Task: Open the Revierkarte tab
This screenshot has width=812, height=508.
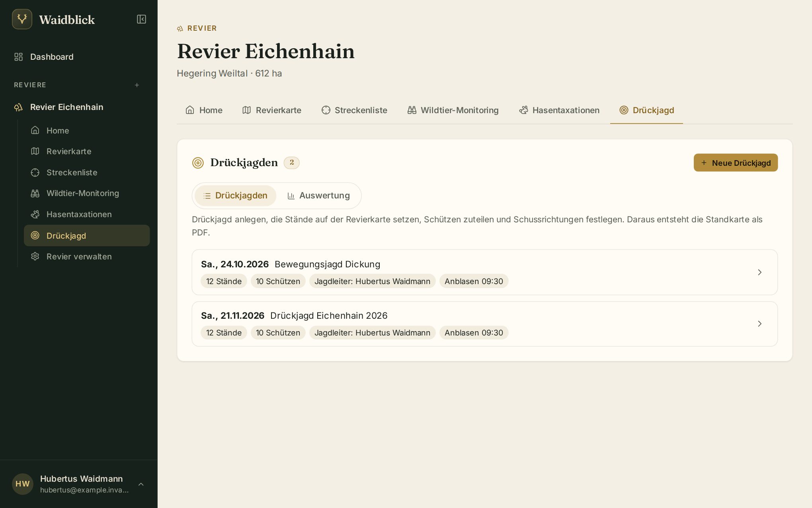Action: (272, 110)
